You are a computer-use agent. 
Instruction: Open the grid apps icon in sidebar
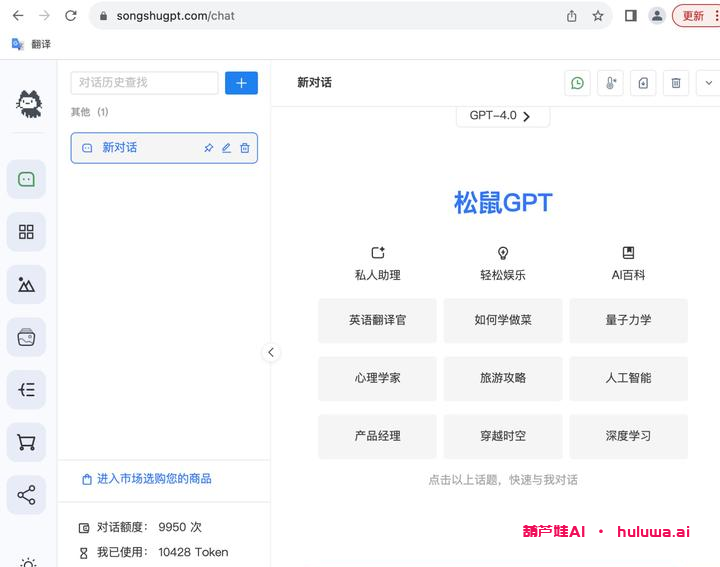tap(26, 232)
